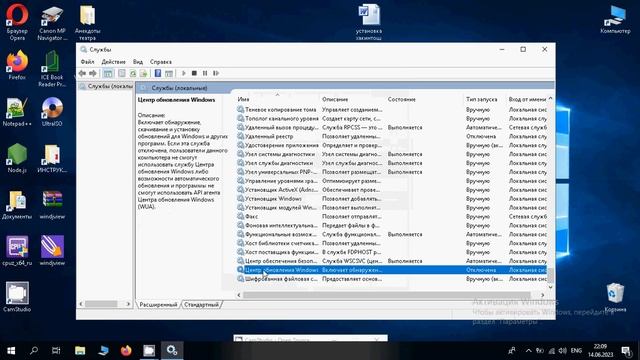
Task: Open the UltraISO desktop shortcut
Action: [x=52, y=111]
